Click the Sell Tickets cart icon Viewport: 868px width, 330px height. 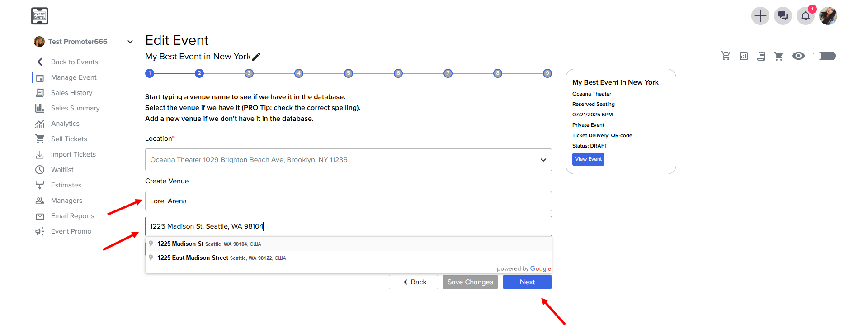(x=40, y=139)
